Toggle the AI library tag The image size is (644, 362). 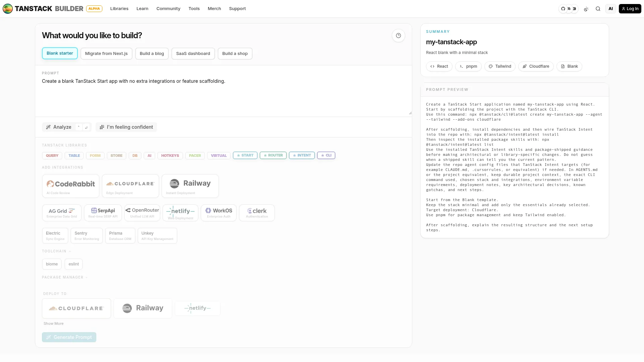pos(149,156)
